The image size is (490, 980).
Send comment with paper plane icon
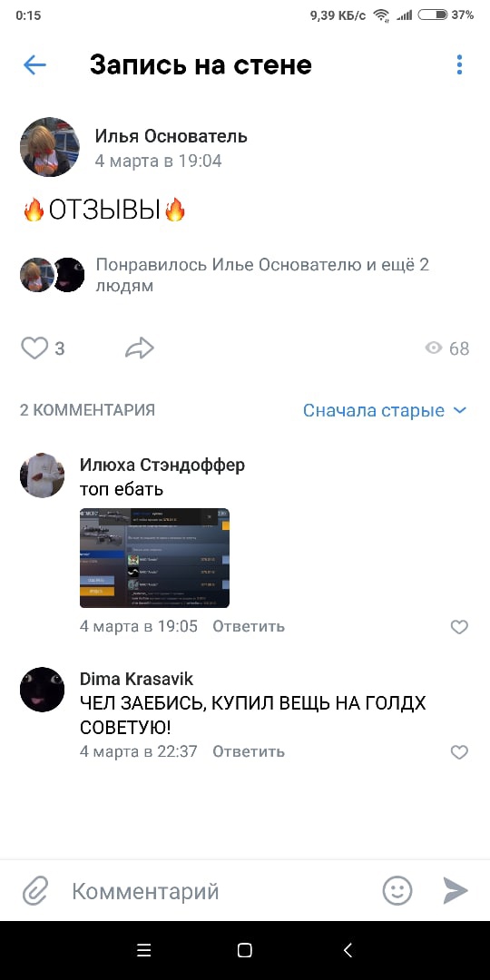(x=456, y=890)
